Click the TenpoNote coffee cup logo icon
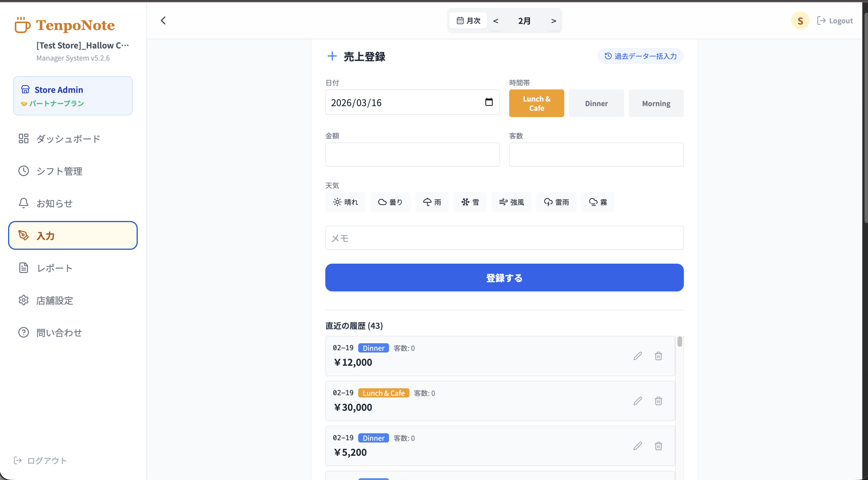The height and width of the screenshot is (480, 868). click(x=22, y=25)
